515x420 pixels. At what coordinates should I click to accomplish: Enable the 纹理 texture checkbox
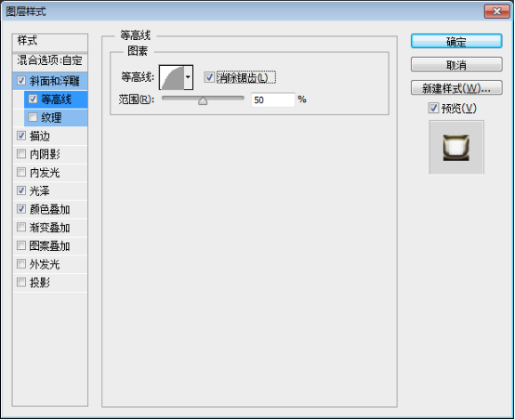[33, 117]
